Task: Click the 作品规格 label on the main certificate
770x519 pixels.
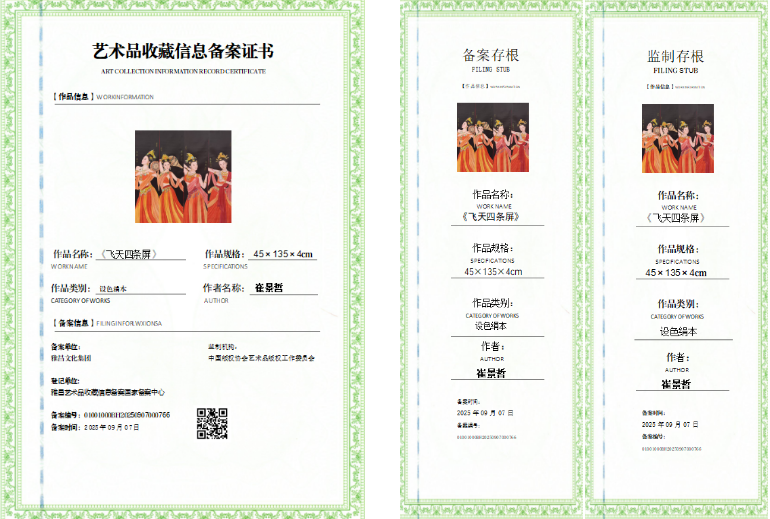Action: [x=224, y=254]
